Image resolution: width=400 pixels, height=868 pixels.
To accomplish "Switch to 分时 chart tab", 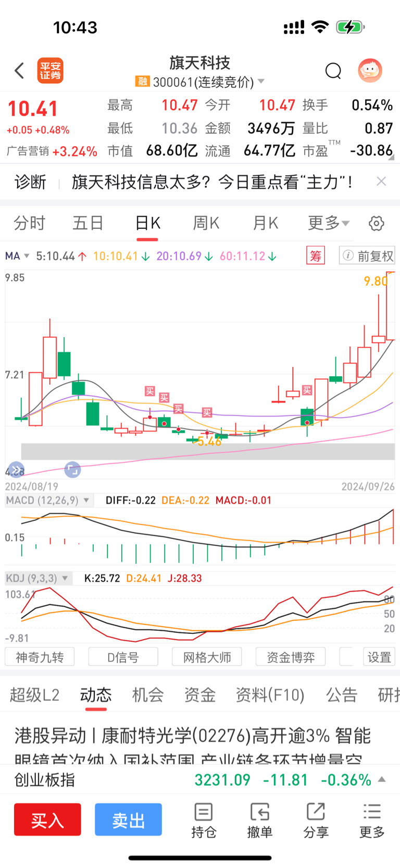I will coord(30,223).
